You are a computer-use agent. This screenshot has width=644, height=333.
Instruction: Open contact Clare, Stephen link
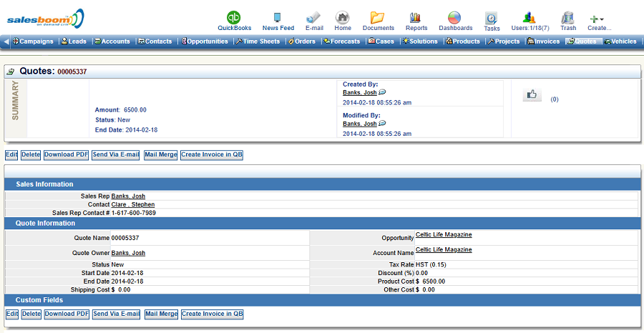[132, 204]
